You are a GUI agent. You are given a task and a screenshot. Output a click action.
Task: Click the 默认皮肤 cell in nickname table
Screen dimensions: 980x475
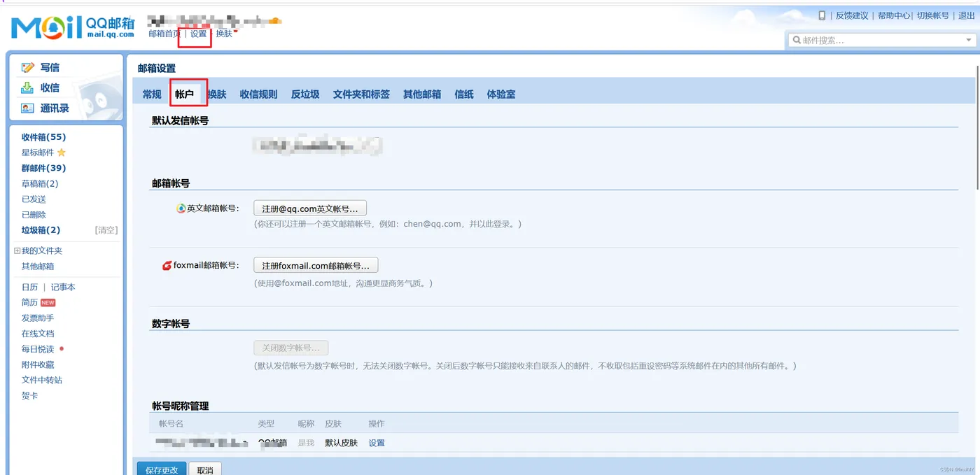341,443
